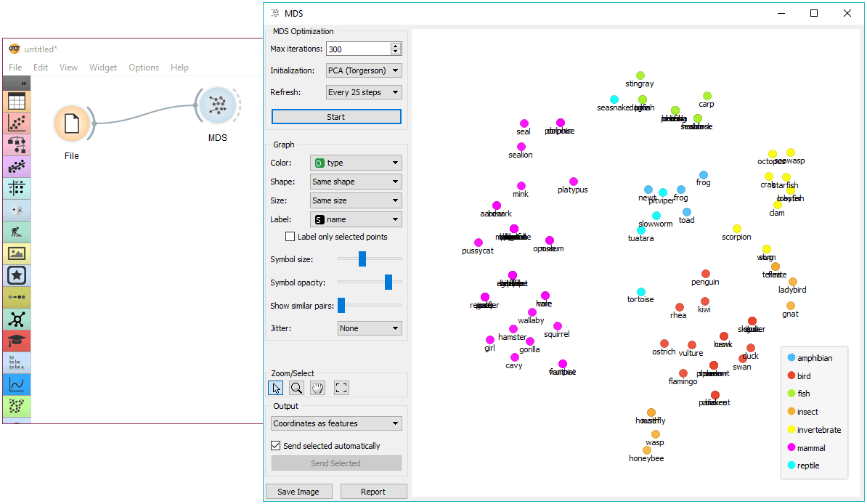
Task: Open the Data table category icon
Action: [x=17, y=101]
